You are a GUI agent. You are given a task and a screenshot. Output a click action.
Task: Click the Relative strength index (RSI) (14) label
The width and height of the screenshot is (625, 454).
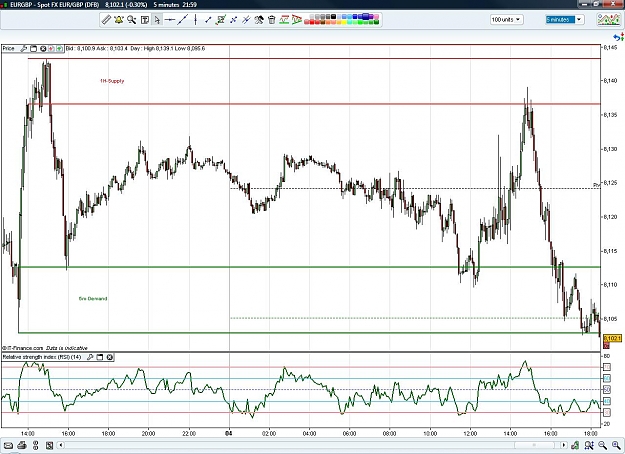pos(42,357)
